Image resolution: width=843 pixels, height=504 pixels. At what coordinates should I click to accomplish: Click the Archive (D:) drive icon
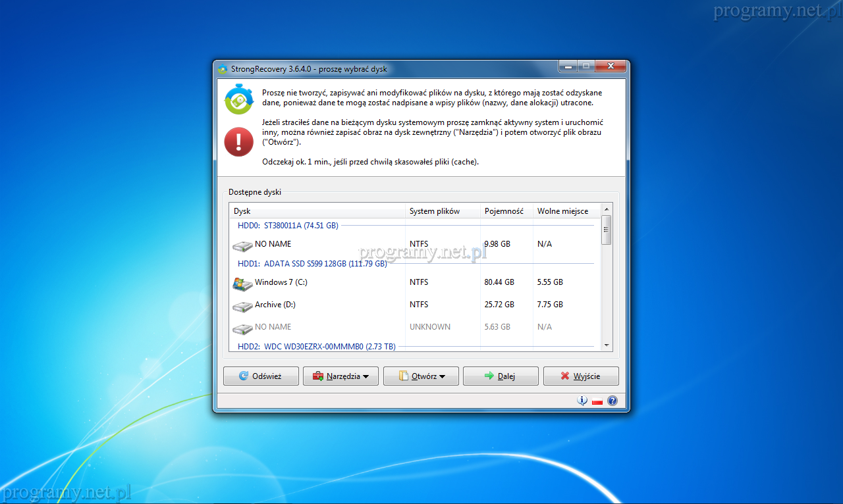tap(242, 305)
